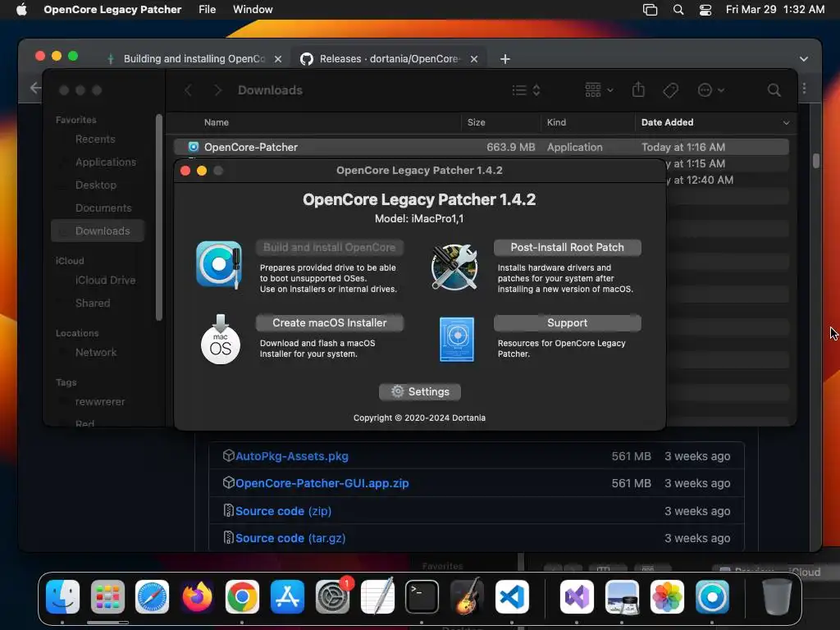Download Source code (tar.gz)
This screenshot has width=840, height=630.
290,538
